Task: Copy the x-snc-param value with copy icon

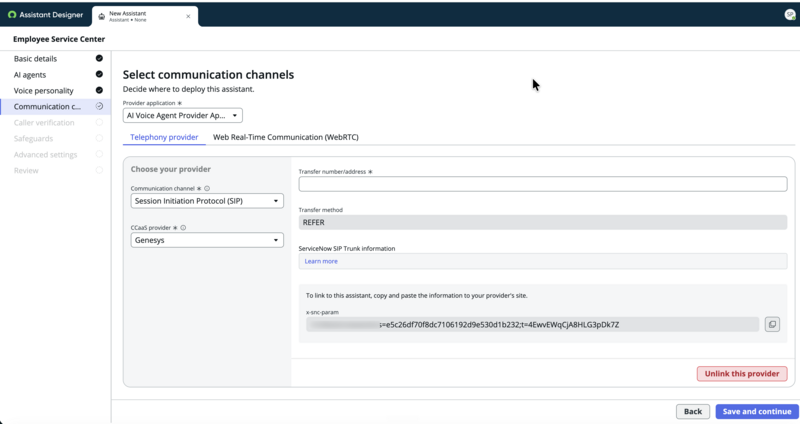Action: click(x=772, y=325)
